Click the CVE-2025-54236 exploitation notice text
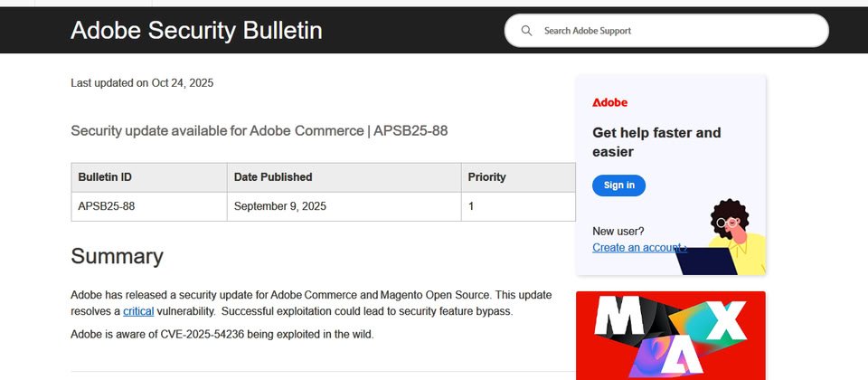Image resolution: width=868 pixels, height=380 pixels. (222, 335)
